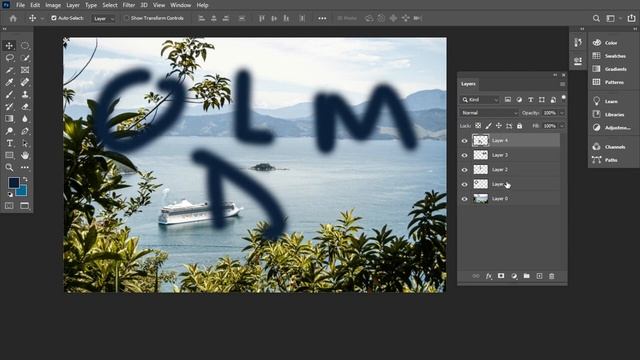The image size is (640, 360).
Task: Open the Edit Toolbar three-dot menu
Action: point(25,167)
